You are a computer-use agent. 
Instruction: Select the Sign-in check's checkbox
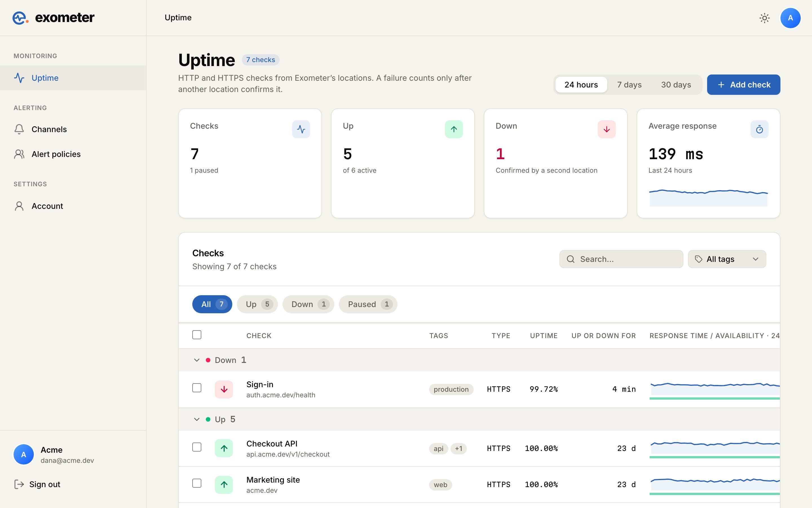[197, 388]
